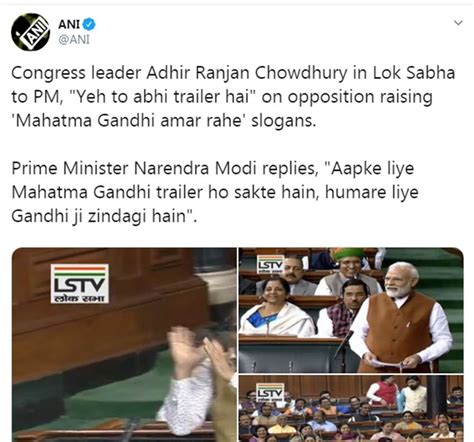This screenshot has height=442, width=474.
Task: Click the blue verified badge
Action: 89,24
